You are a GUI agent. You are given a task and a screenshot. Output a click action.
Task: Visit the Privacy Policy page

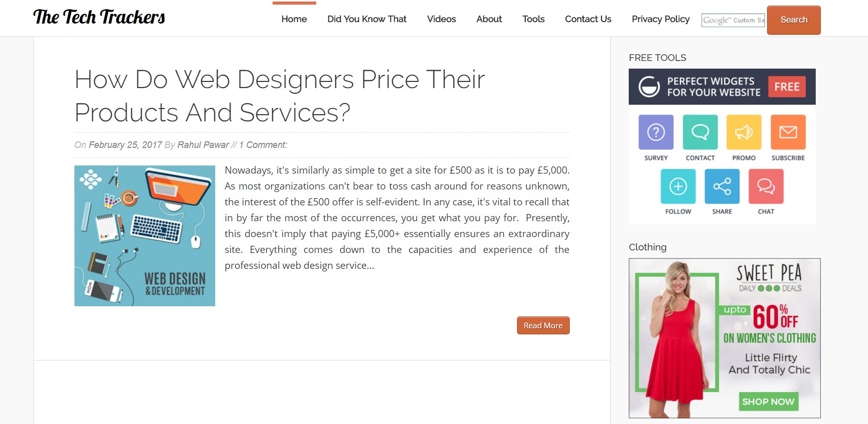[x=660, y=19]
